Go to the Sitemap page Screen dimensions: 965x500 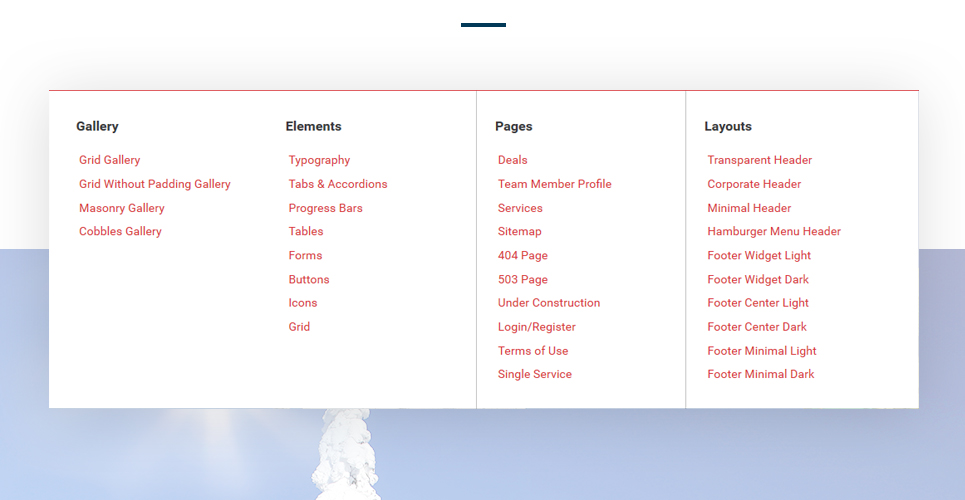(519, 232)
